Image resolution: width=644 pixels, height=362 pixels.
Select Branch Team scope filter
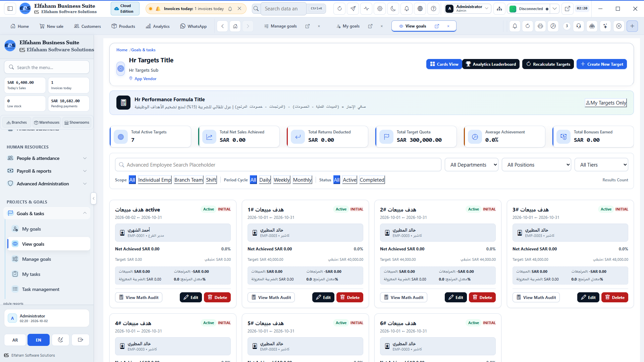point(189,180)
